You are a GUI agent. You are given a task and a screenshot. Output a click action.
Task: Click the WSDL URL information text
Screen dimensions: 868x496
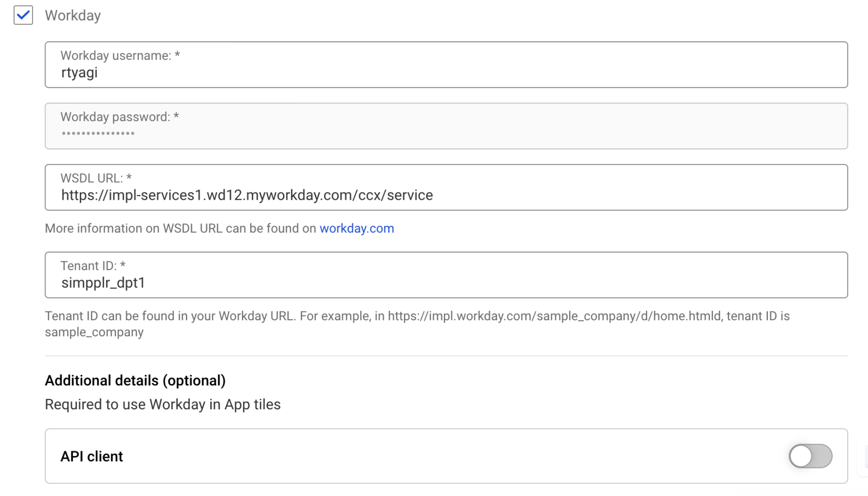[x=181, y=228]
